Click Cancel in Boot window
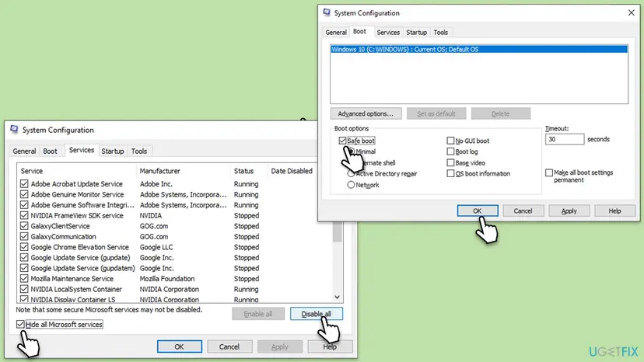644x362 pixels. pyautogui.click(x=523, y=211)
